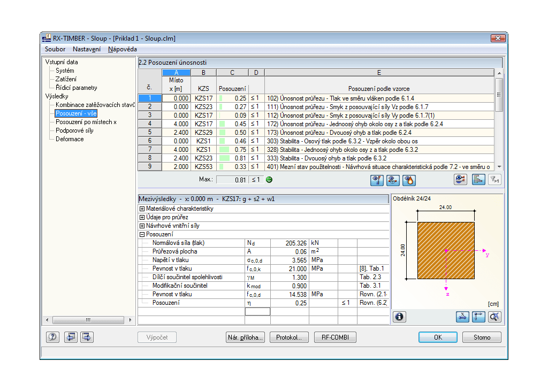
Task: Toggle the colored result bars icon
Action: pos(478,180)
